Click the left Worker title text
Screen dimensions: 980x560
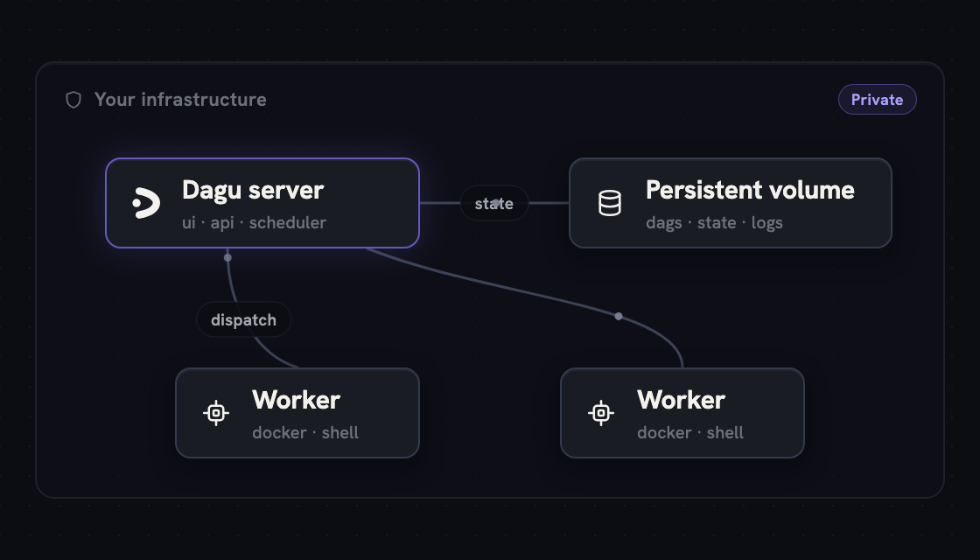(x=297, y=400)
